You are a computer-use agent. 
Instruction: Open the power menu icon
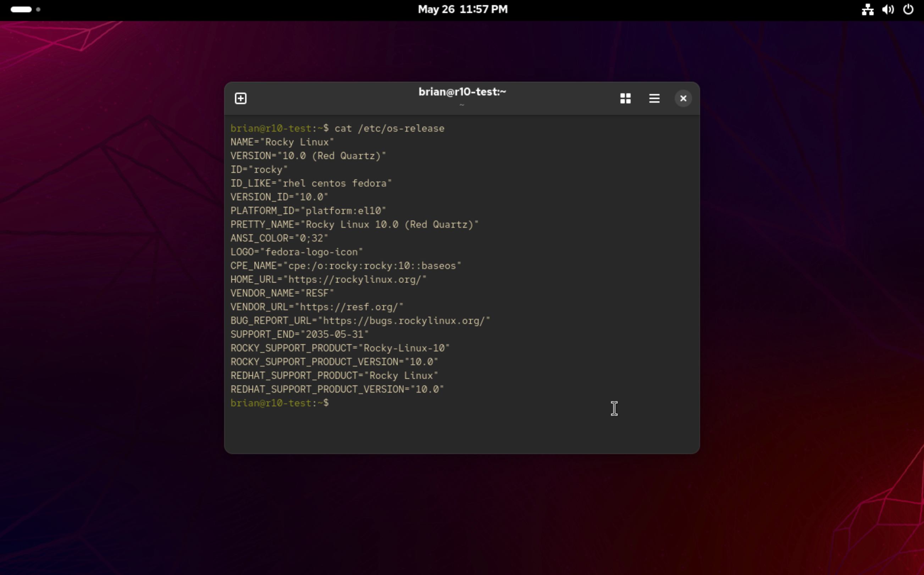click(908, 10)
